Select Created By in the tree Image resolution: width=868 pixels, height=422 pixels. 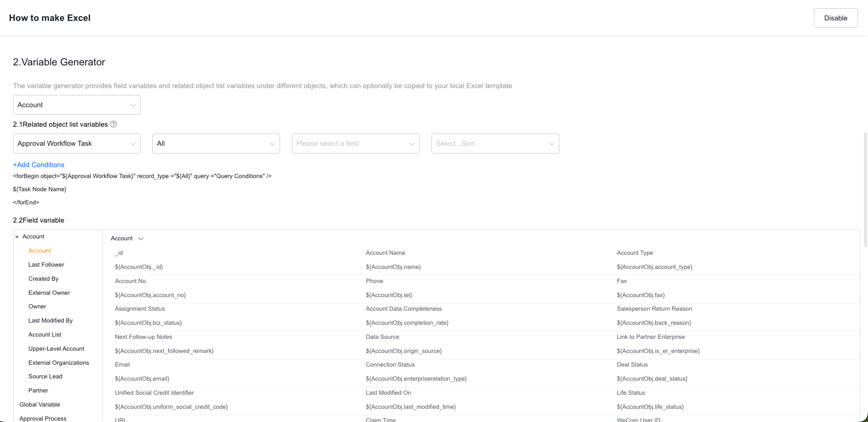[44, 279]
